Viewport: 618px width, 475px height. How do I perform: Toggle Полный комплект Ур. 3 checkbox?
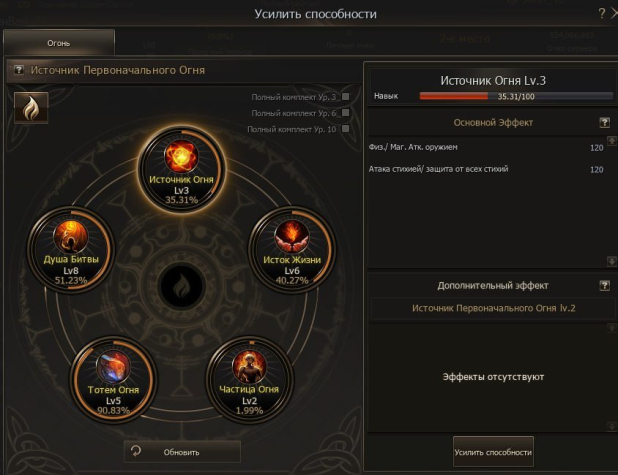pos(346,97)
